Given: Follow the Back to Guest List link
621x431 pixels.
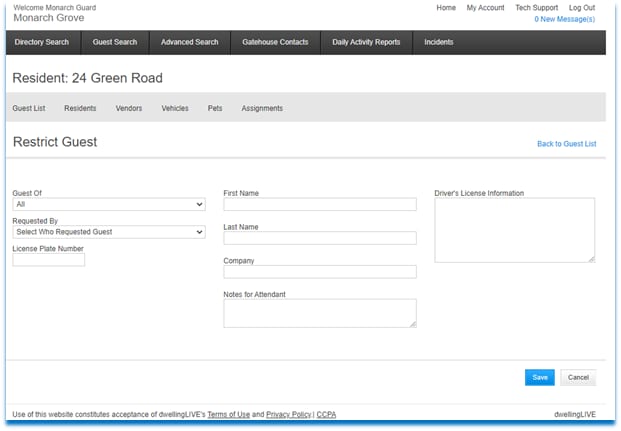Looking at the screenshot, I should coord(567,144).
